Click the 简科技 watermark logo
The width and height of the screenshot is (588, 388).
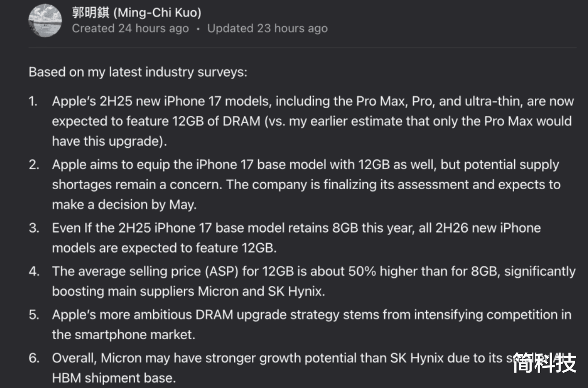(544, 364)
